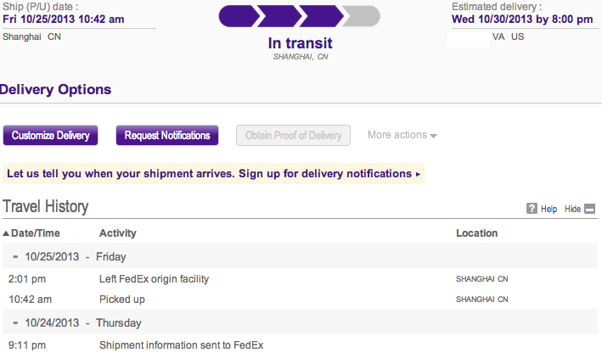The width and height of the screenshot is (602, 364).
Task: Click the question mark Help icon
Action: click(x=532, y=208)
